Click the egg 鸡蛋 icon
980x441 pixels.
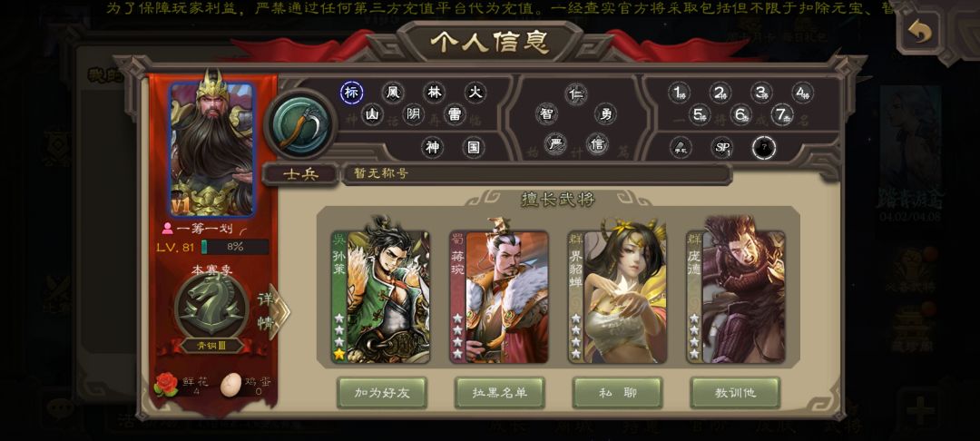click(x=230, y=385)
